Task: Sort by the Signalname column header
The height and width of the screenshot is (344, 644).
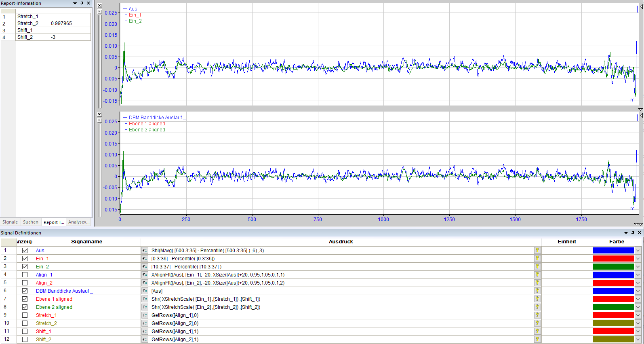Action: (x=86, y=242)
